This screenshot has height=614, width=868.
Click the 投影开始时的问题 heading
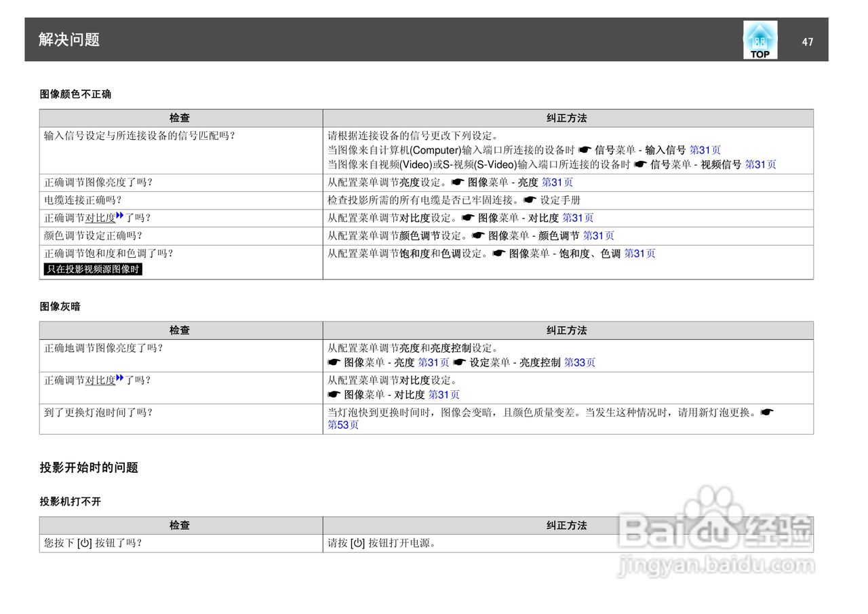pos(89,467)
